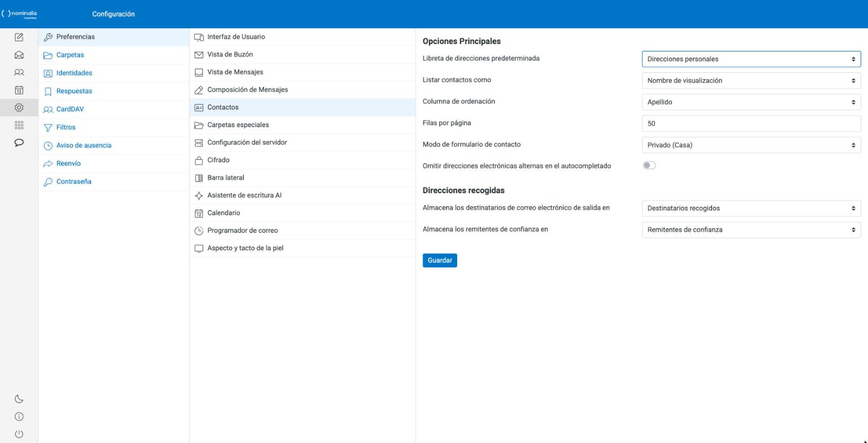
Task: Toggle dark mode moon icon
Action: coord(19,399)
